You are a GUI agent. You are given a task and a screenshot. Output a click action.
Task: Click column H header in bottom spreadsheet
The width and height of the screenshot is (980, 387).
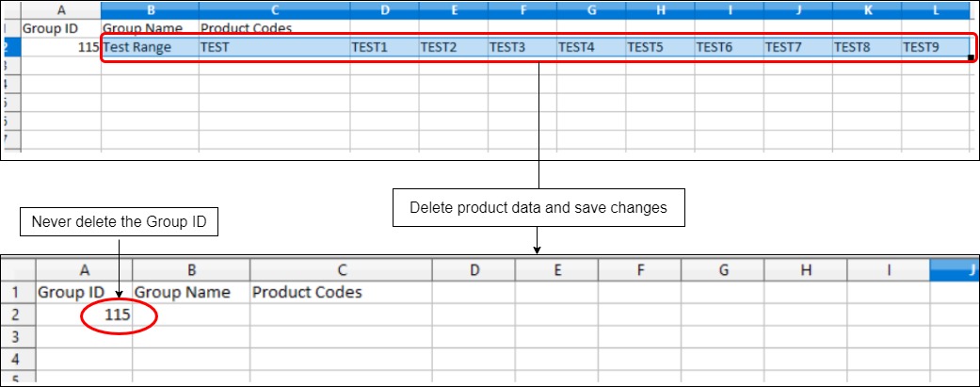[805, 270]
